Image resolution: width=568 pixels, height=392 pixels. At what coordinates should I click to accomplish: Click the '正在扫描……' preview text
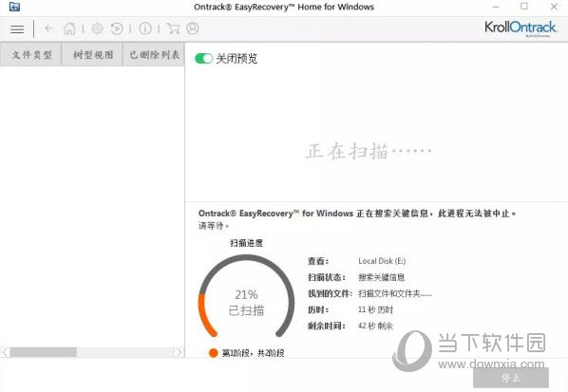(x=369, y=151)
